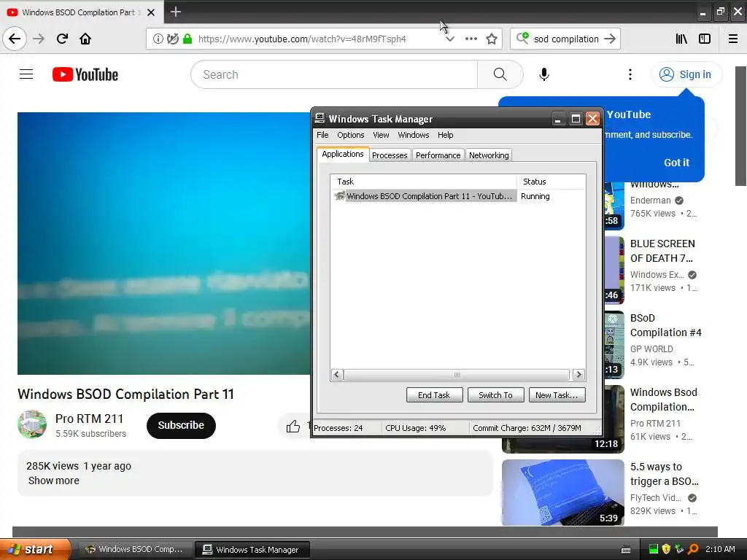Screen dimensions: 747x560
Task: Open the File menu in Task Manager
Action: pos(322,135)
